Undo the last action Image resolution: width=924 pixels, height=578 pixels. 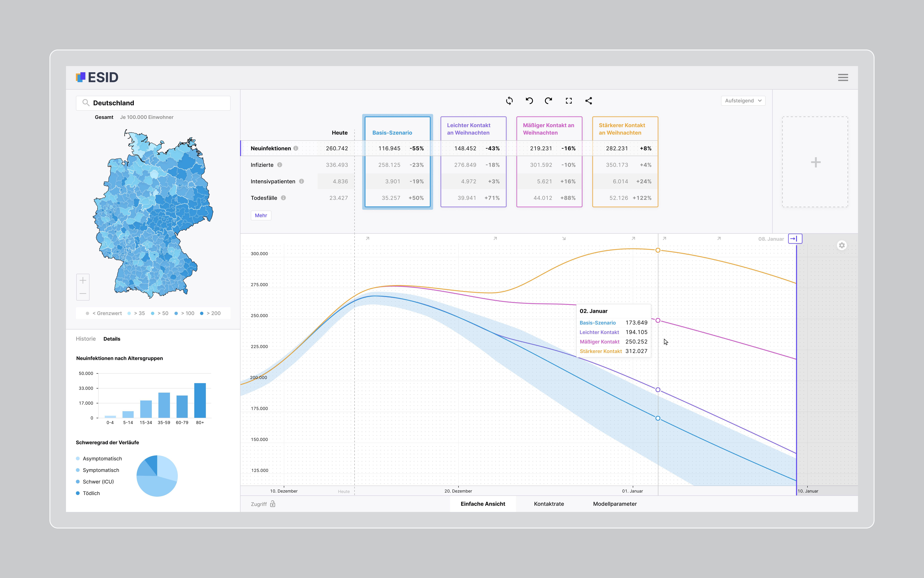529,101
